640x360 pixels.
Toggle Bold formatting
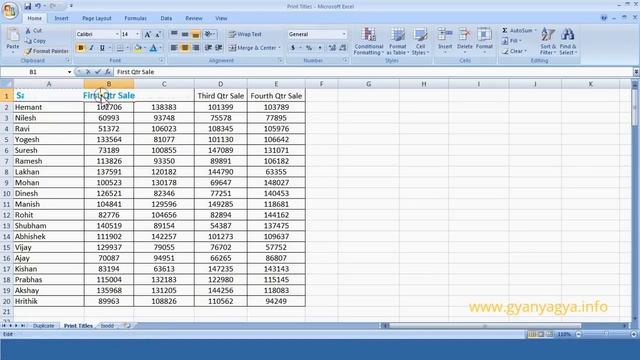point(80,48)
